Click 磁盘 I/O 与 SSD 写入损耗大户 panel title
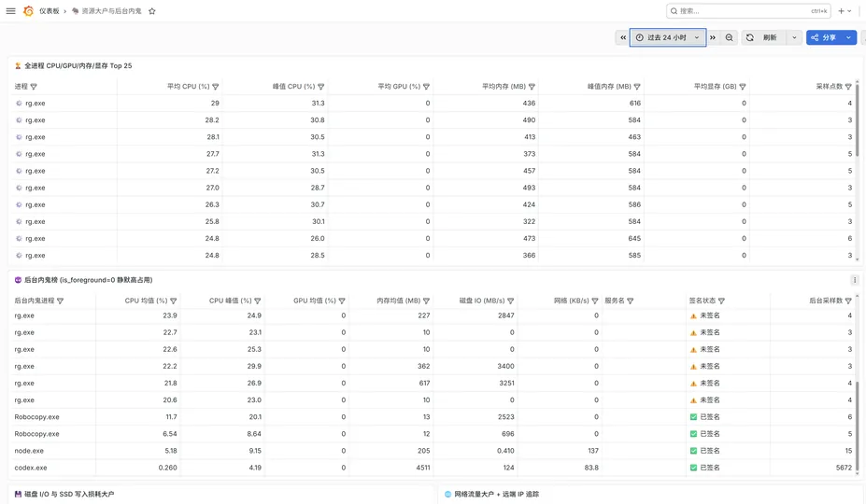Screen dimensions: 866x504 pyautogui.click(x=69, y=494)
